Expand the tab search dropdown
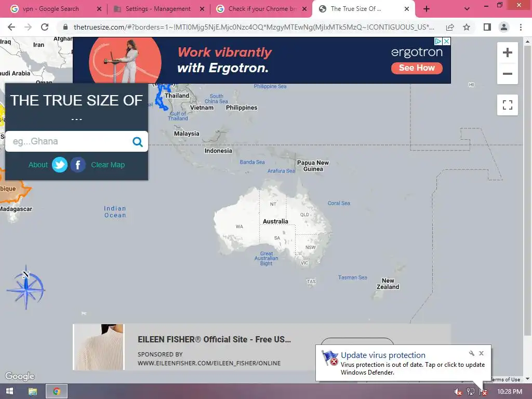 (x=467, y=9)
